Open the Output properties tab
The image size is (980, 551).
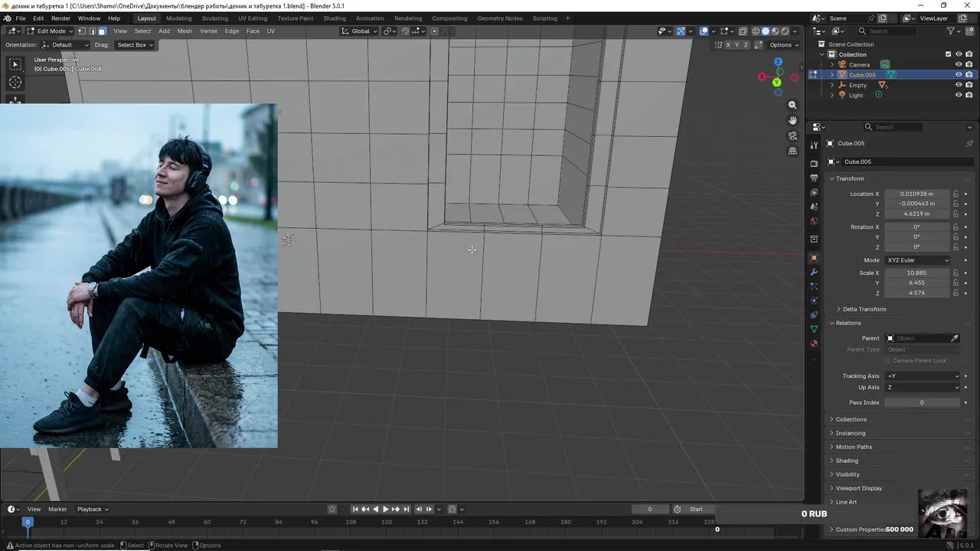click(814, 178)
